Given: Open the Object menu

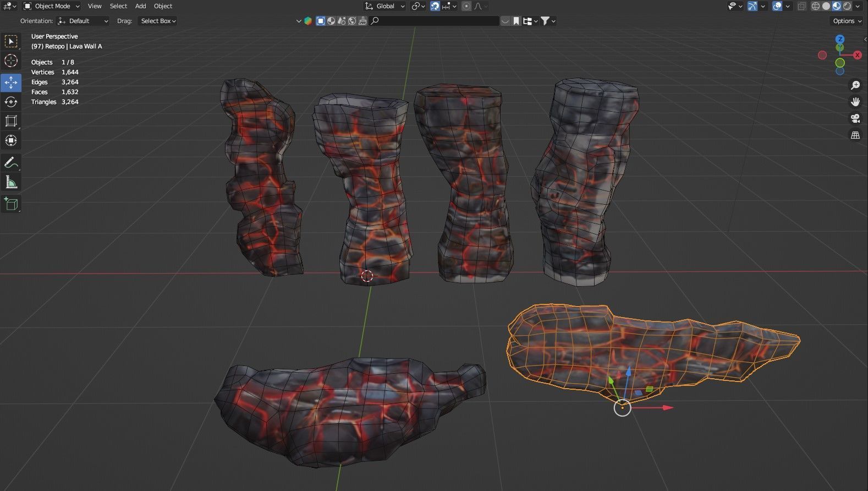Looking at the screenshot, I should [163, 6].
